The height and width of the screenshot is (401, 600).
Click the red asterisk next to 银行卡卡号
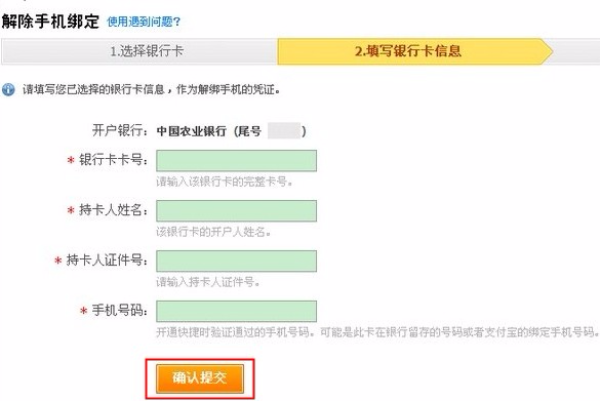click(x=70, y=162)
